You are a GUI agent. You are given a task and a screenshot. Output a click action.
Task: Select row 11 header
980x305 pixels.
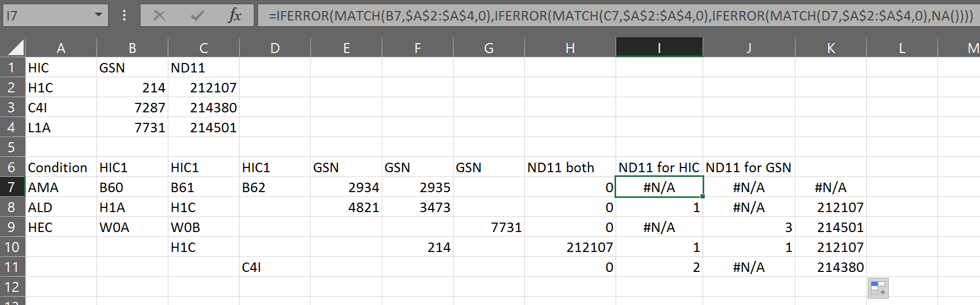[x=12, y=267]
